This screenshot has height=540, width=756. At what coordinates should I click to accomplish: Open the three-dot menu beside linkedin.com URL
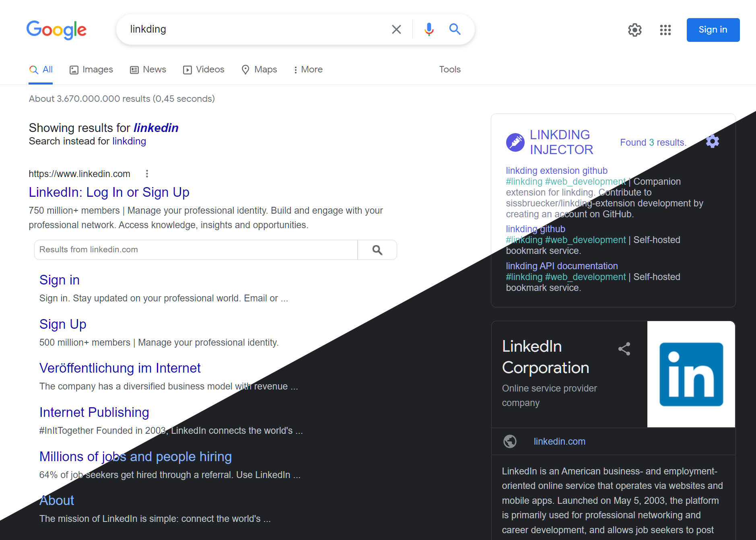coord(147,173)
